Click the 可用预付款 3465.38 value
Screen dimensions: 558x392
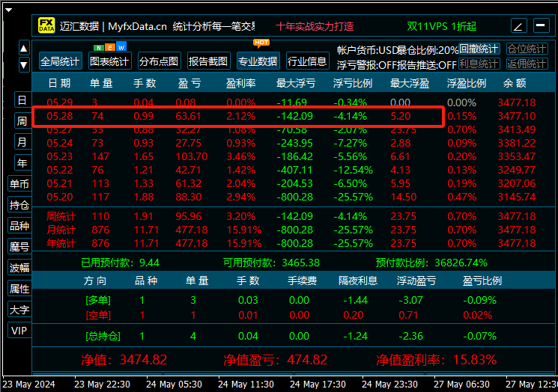[271, 263]
